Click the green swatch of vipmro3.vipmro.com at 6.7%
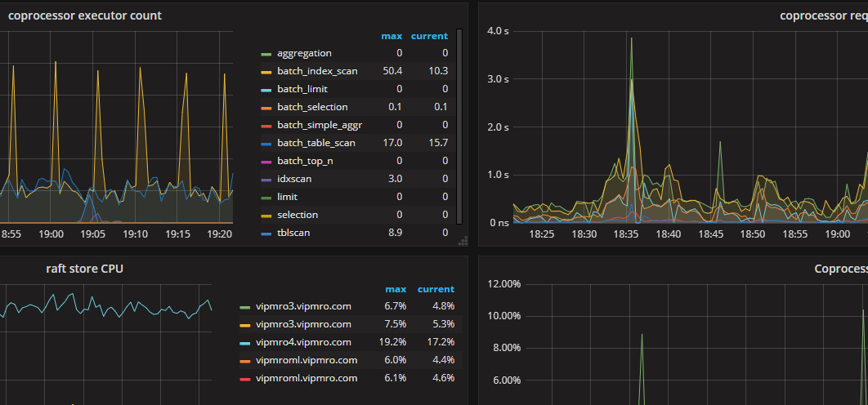This screenshot has height=405, width=868. click(244, 307)
